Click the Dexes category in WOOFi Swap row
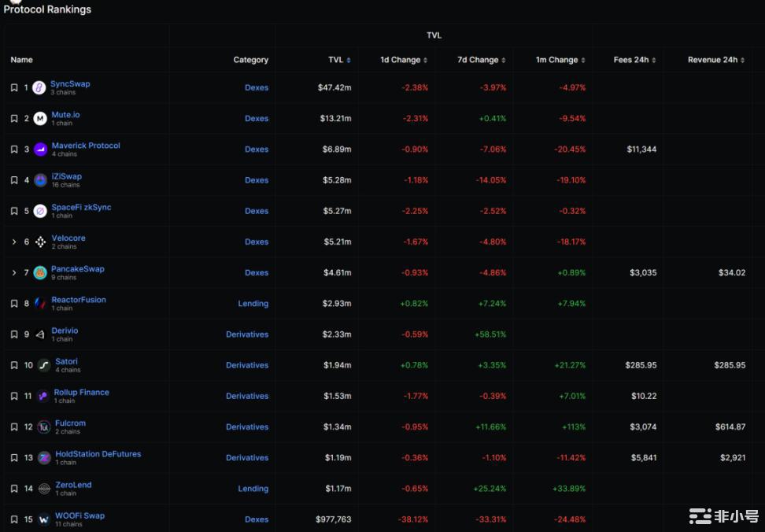 point(257,519)
